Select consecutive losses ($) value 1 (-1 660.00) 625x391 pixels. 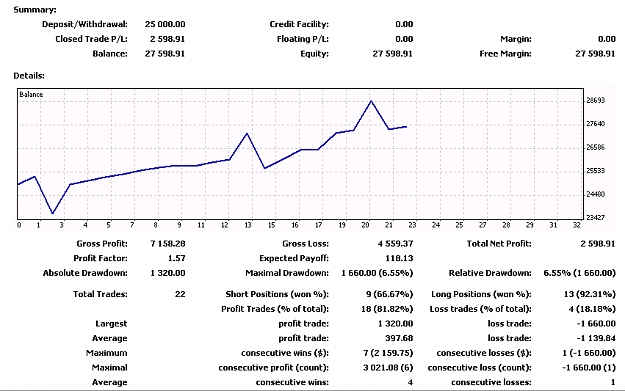tap(589, 353)
